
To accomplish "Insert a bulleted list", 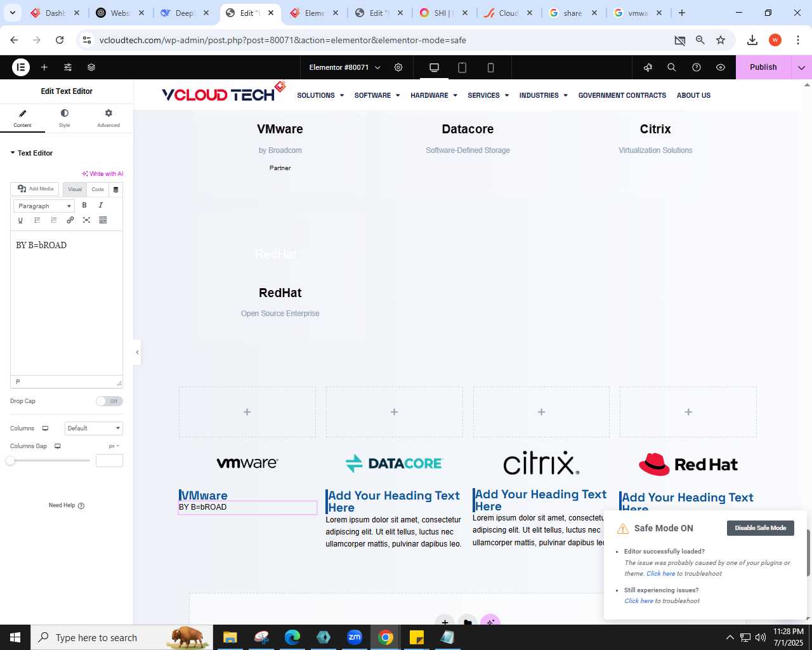I will [x=37, y=220].
